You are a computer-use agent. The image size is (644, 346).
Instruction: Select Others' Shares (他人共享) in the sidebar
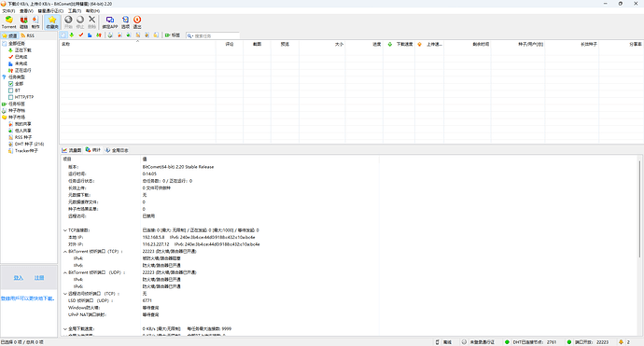click(23, 131)
